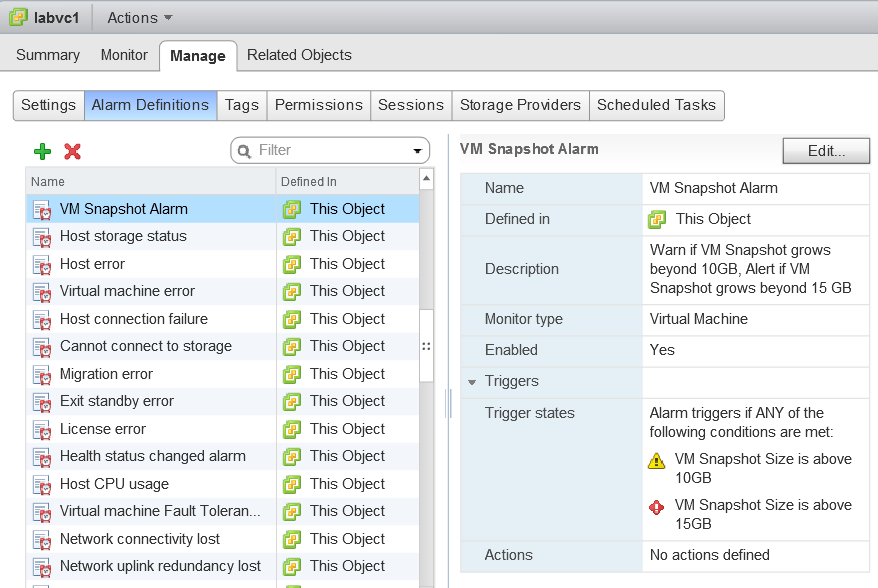Viewport: 878px width, 588px height.
Task: Click the labvc1 vCenter server icon
Action: [x=15, y=17]
